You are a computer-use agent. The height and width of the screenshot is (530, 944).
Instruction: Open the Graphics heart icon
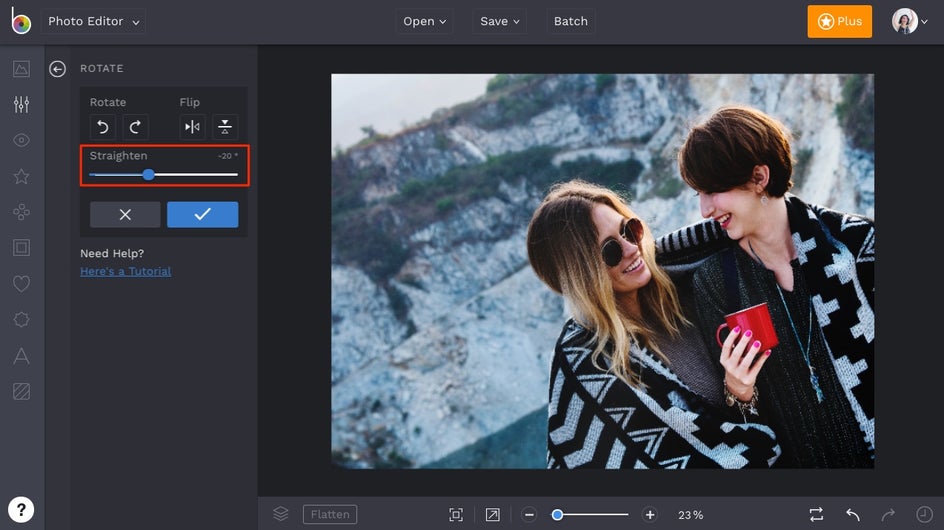[x=21, y=284]
